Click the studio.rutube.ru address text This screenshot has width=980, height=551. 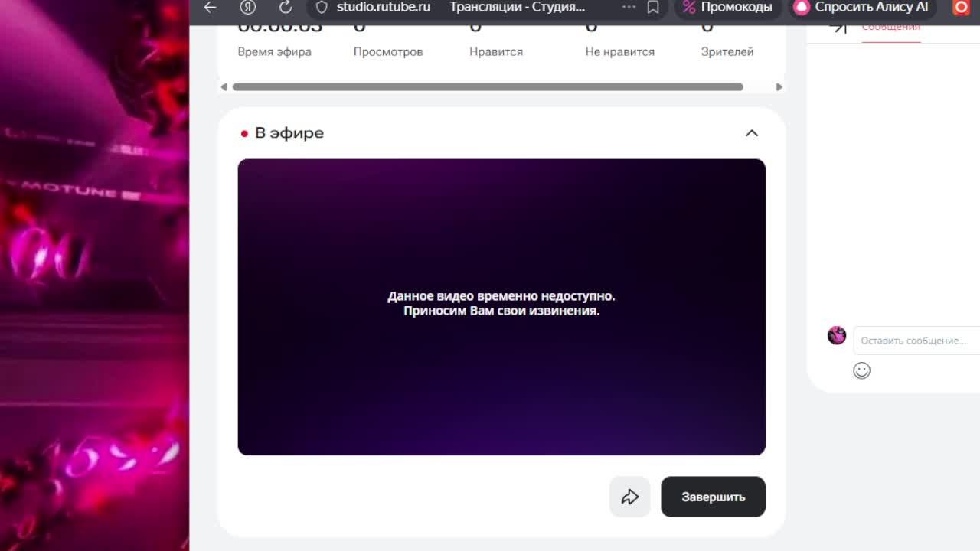tap(383, 8)
